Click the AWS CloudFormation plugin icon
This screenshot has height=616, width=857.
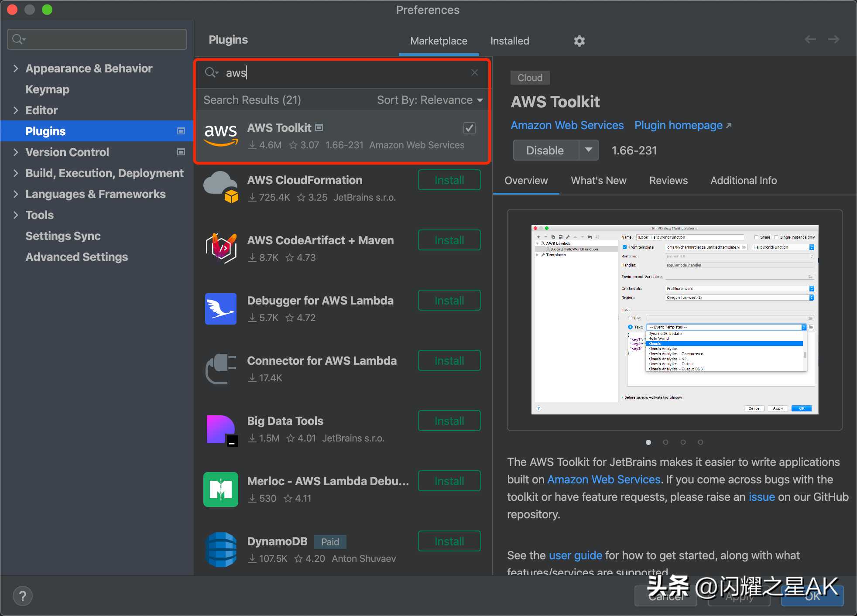click(221, 188)
